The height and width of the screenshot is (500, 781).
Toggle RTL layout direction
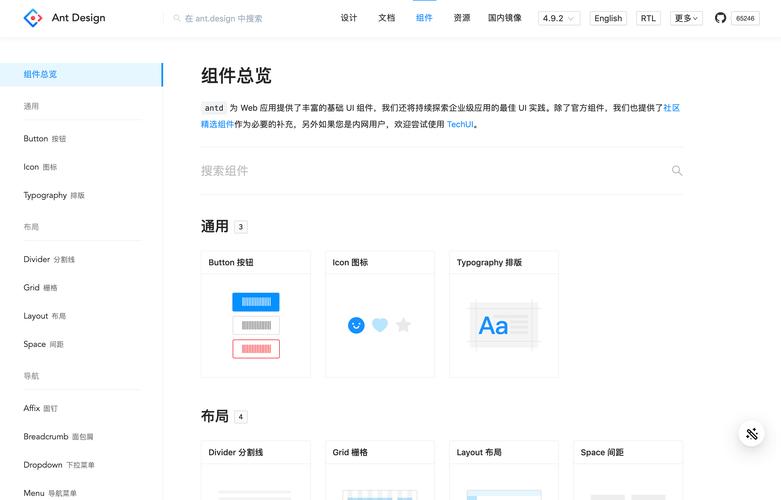coord(649,18)
